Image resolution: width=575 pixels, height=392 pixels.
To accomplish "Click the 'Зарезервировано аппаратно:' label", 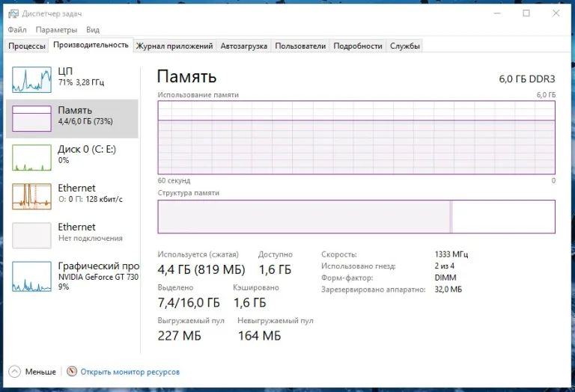I will 374,290.
